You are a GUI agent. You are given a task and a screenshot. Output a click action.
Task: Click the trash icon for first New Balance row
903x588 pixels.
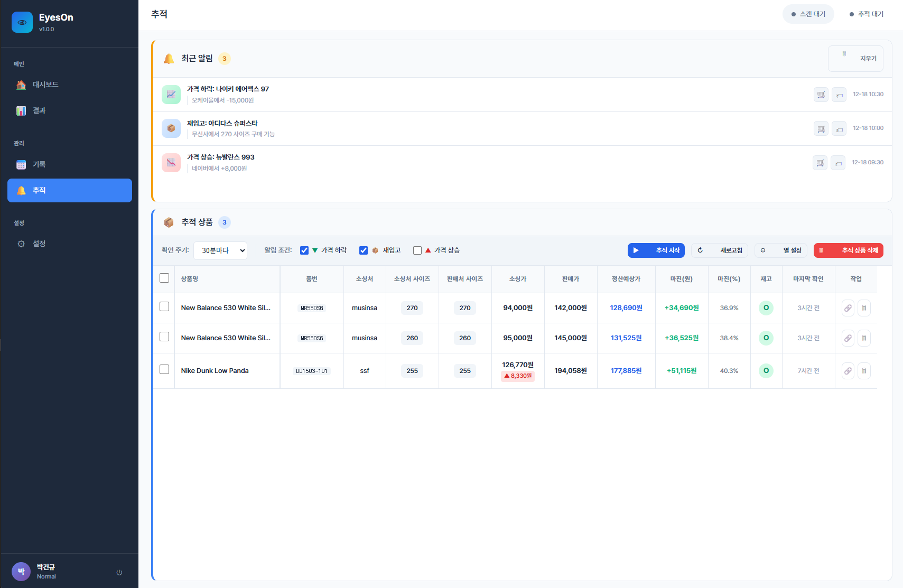point(864,308)
